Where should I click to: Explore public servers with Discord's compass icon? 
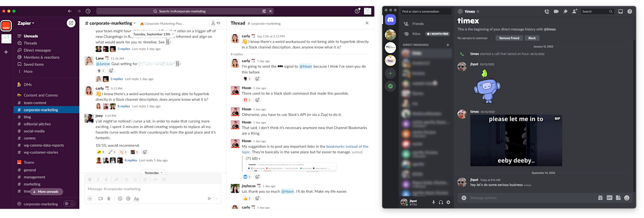click(x=390, y=86)
